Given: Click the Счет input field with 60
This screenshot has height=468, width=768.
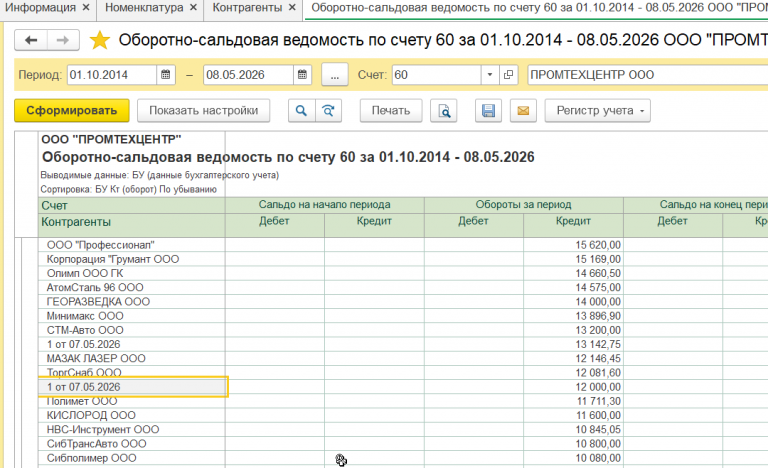Looking at the screenshot, I should (436, 75).
